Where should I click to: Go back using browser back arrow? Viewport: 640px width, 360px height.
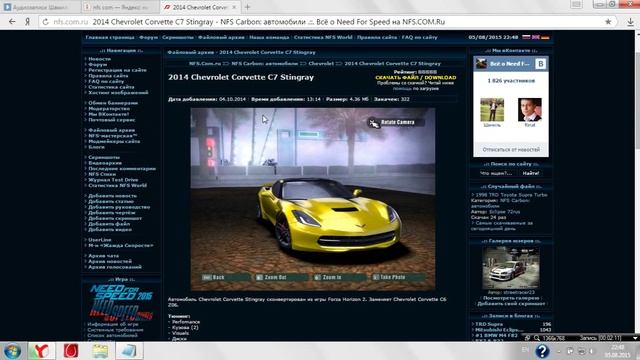12,22
